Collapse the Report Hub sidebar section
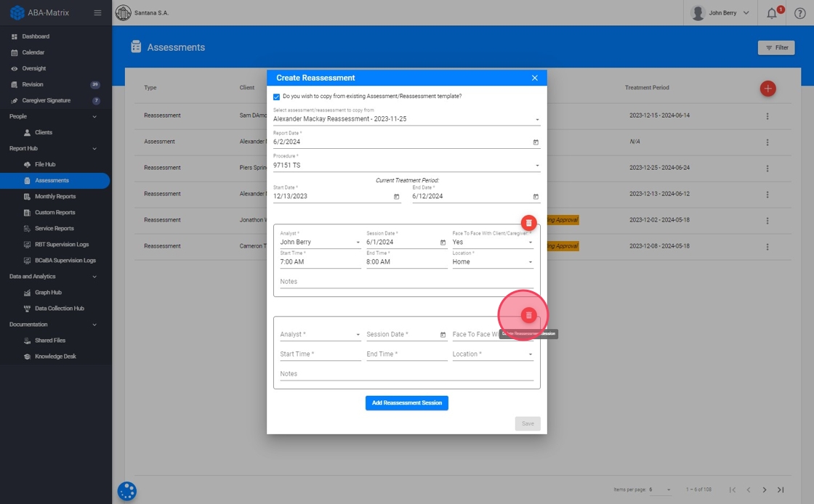Screen dimensions: 814x504 pos(94,149)
